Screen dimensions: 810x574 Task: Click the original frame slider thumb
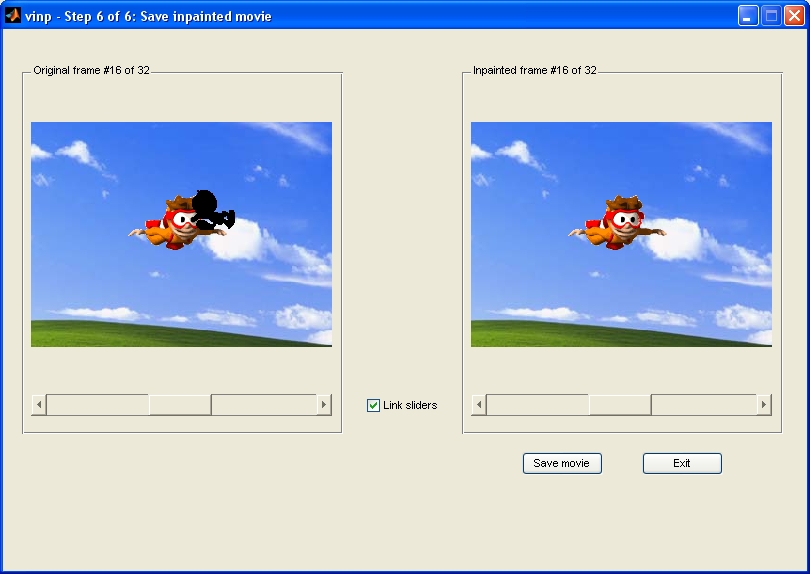180,405
